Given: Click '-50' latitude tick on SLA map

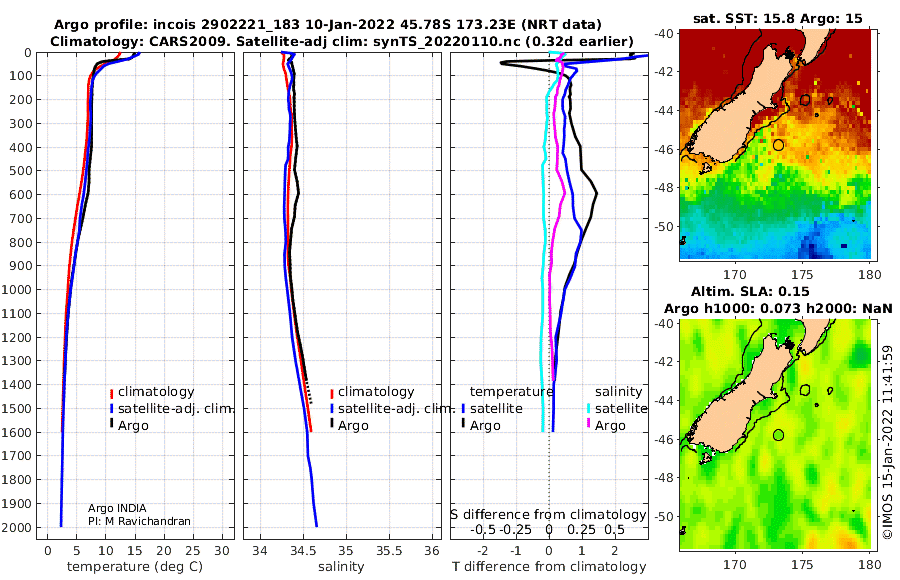Looking at the screenshot, I should tap(664, 517).
